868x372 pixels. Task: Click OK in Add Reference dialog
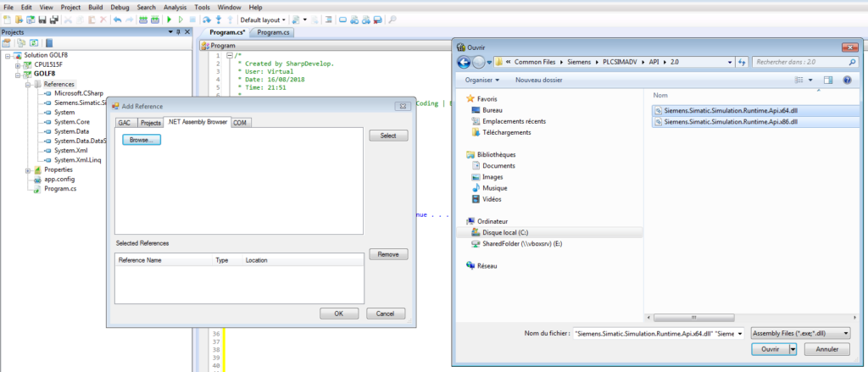click(339, 314)
